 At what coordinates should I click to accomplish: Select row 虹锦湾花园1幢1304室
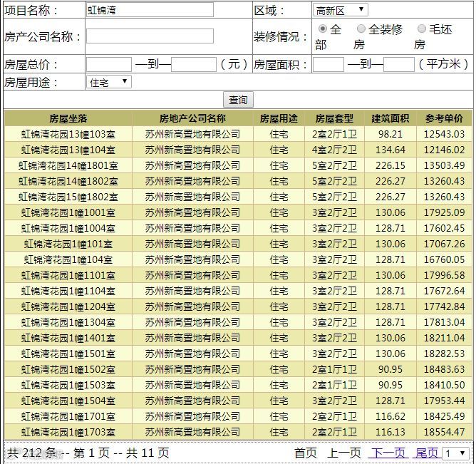[238, 322]
